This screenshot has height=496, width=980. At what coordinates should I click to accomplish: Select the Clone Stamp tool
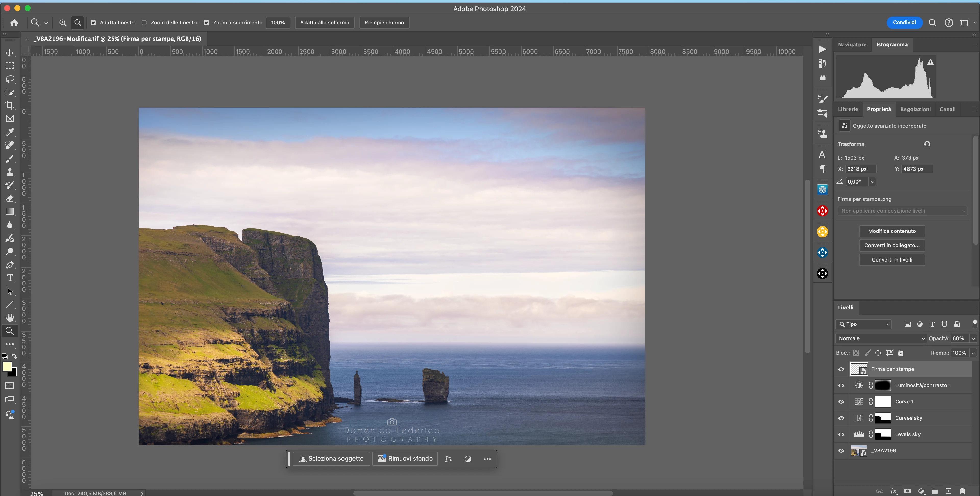click(x=9, y=172)
